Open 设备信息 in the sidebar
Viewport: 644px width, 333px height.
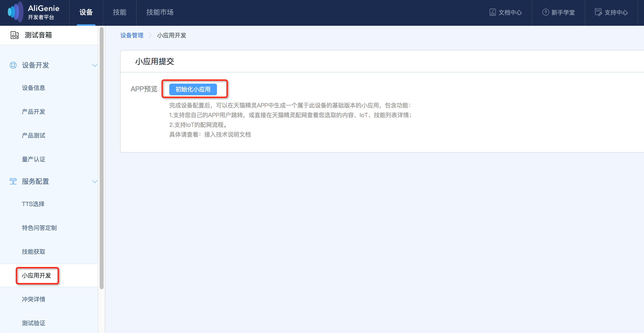[34, 88]
